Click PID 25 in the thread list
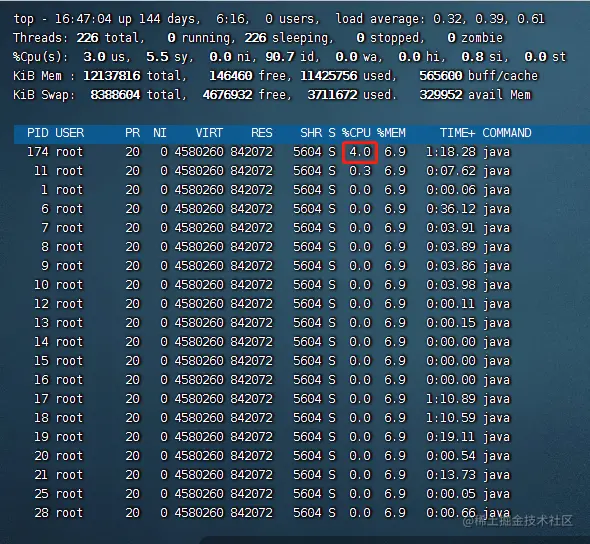This screenshot has height=544, width=590. pos(41,494)
